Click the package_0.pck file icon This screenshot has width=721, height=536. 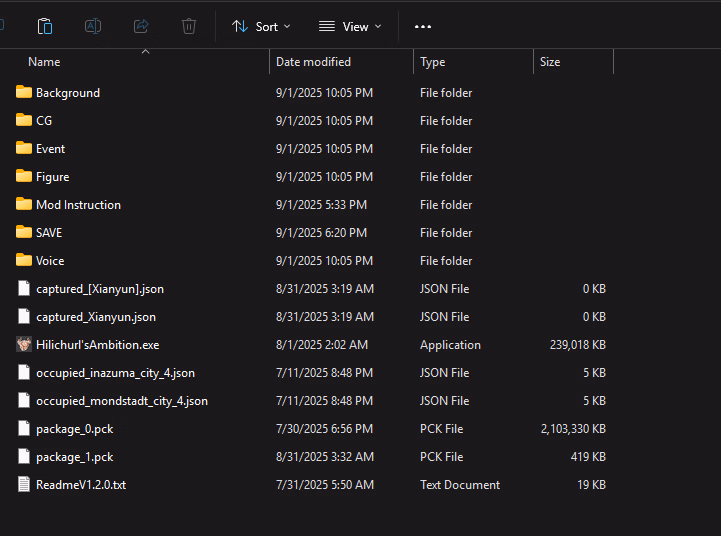[25, 429]
